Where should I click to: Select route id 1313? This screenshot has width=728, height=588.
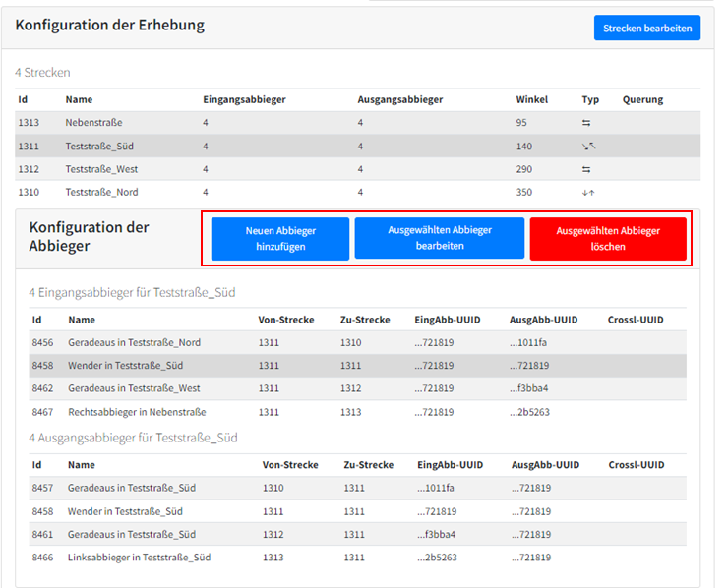(29, 123)
